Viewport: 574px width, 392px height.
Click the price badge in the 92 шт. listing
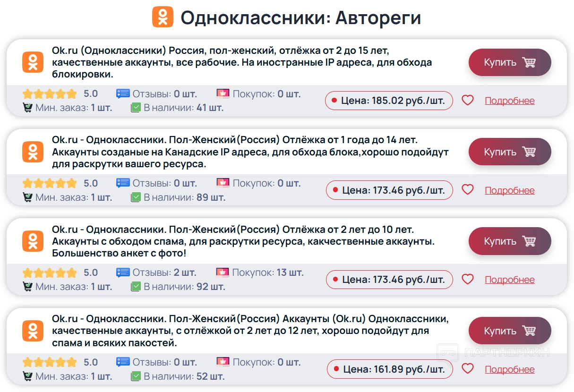click(389, 280)
